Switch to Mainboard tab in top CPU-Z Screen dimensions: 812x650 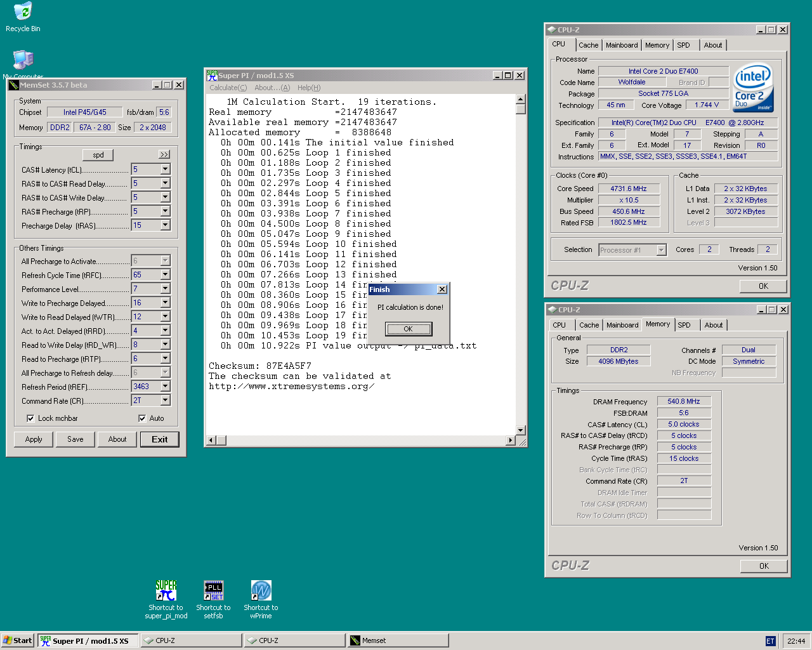[622, 45]
